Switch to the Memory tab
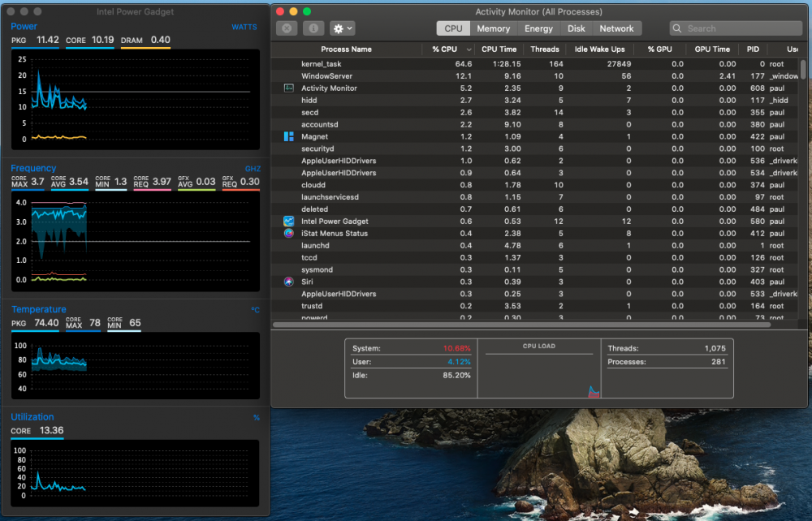812x521 pixels. coord(493,28)
